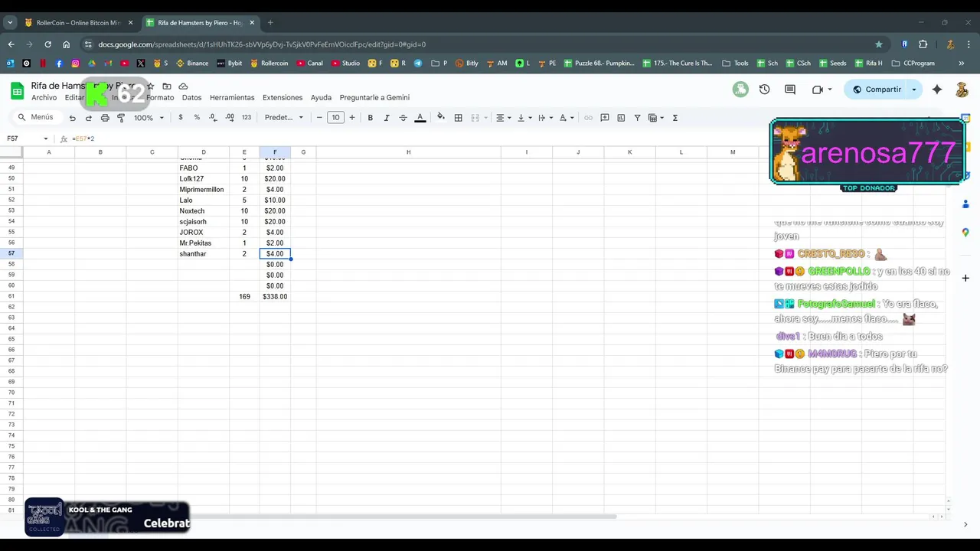Format as percent with the % icon
Image resolution: width=980 pixels, height=551 pixels.
click(x=197, y=118)
